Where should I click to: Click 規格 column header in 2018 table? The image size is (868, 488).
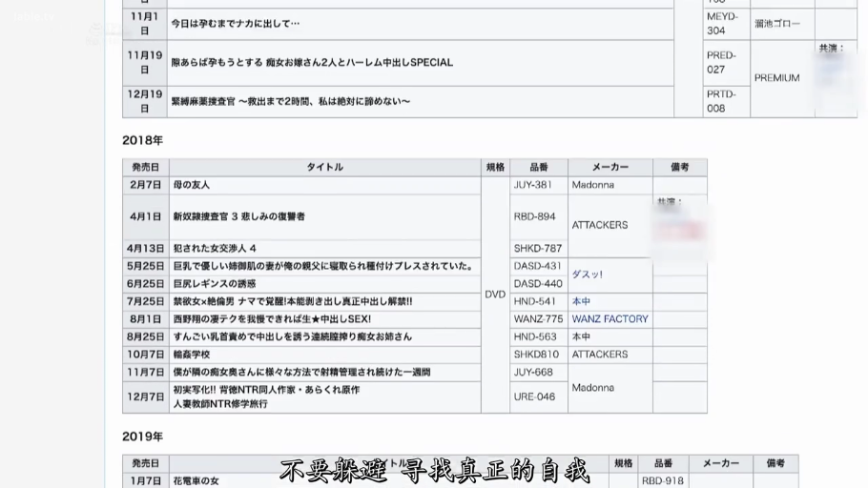(495, 167)
